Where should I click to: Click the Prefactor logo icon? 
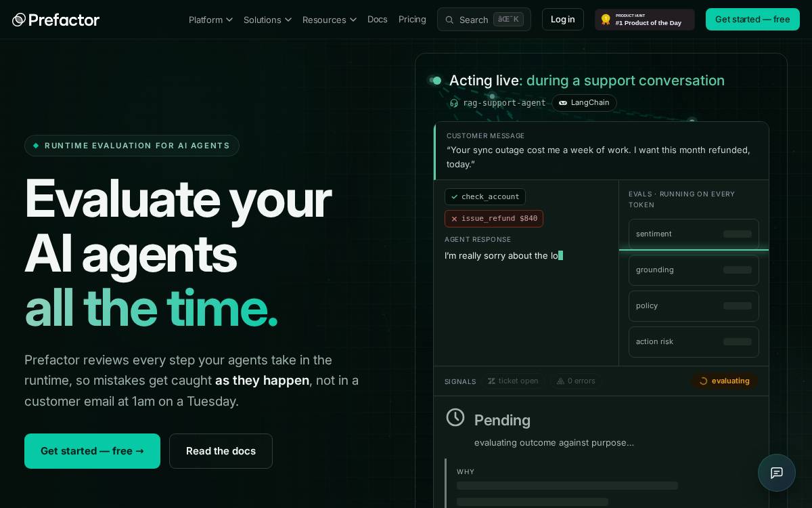point(19,20)
